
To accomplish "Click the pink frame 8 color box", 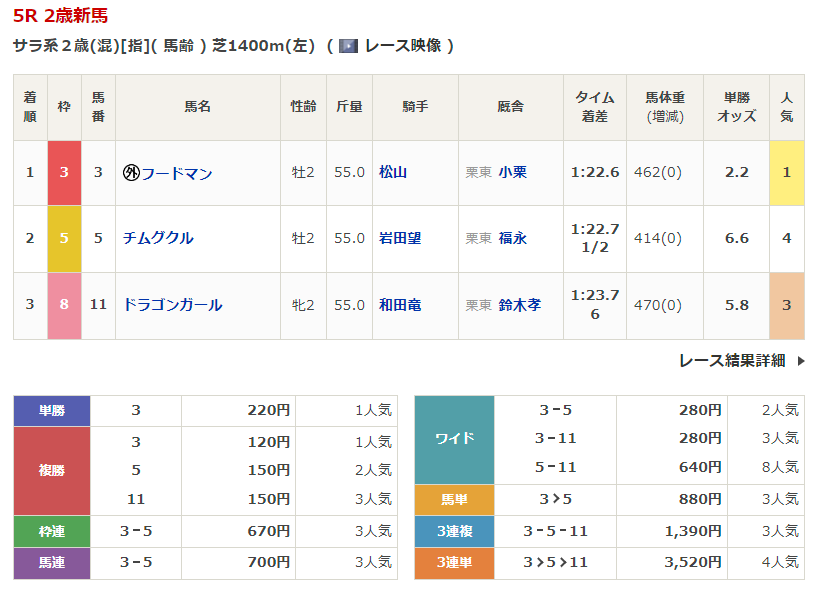I will (64, 305).
